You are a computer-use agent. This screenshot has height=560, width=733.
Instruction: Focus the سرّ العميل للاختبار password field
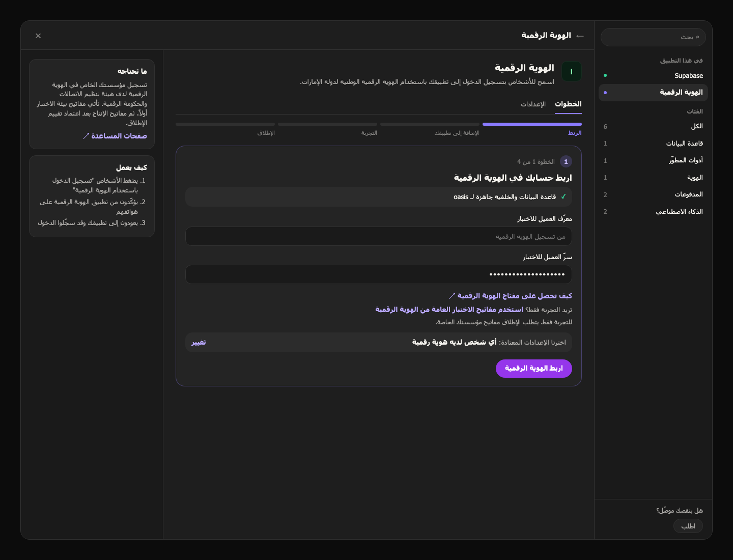point(379,274)
